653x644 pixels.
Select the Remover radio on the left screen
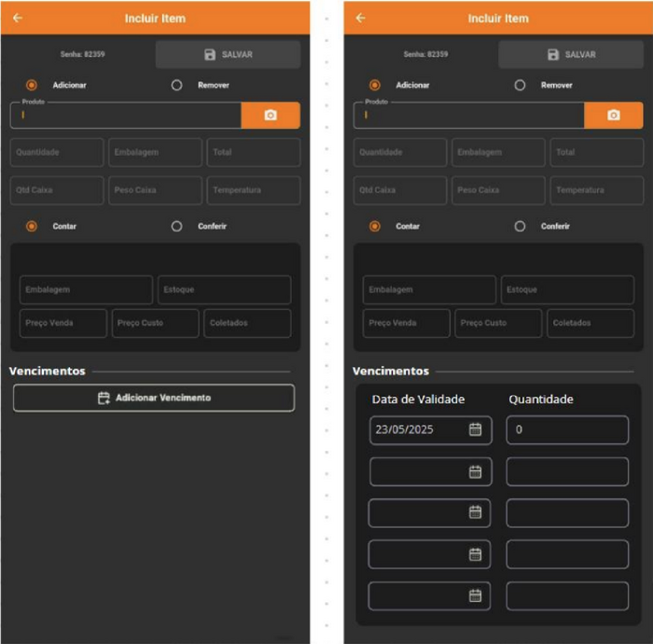tap(177, 85)
